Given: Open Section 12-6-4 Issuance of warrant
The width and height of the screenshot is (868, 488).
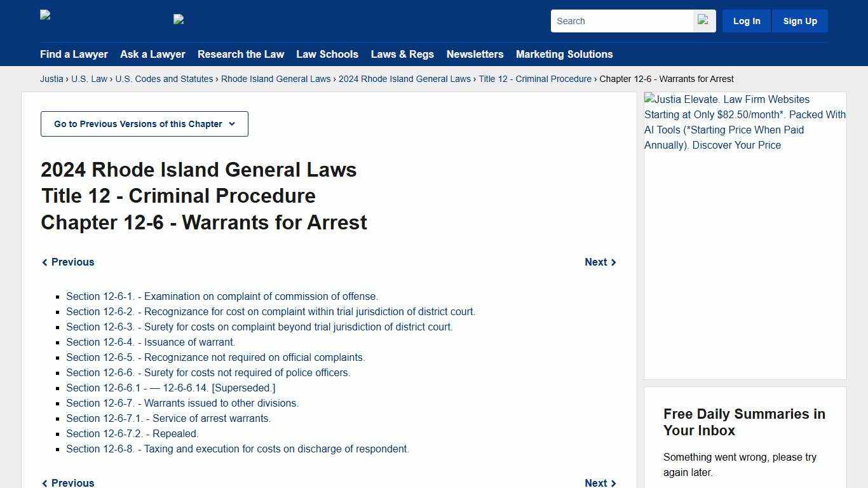Looking at the screenshot, I should coord(151,342).
